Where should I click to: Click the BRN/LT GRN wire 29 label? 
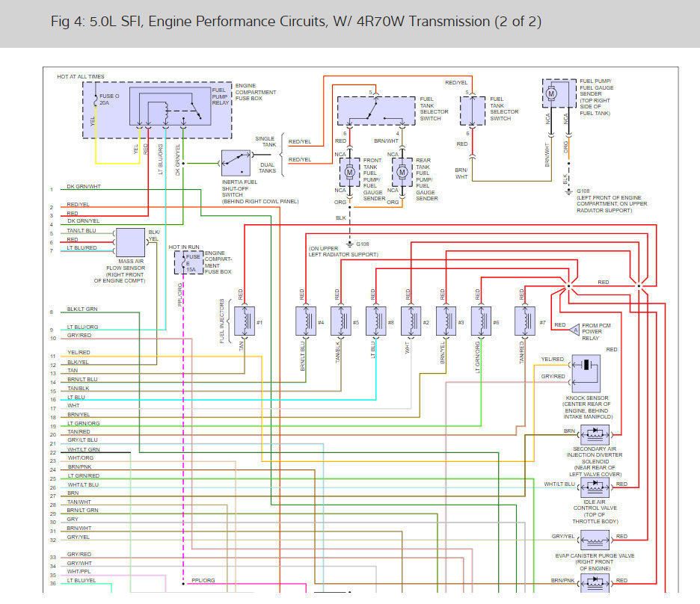click(x=82, y=510)
